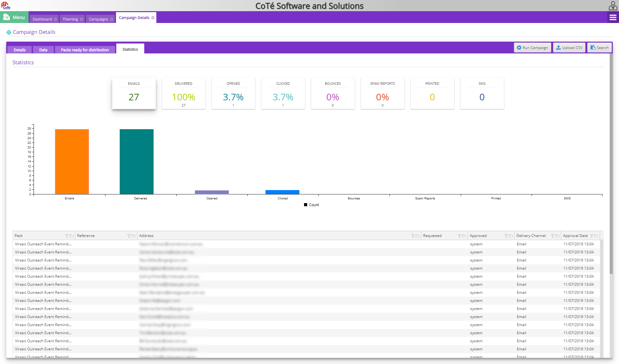Click the Run Campaign button
The height and width of the screenshot is (364, 619).
532,48
